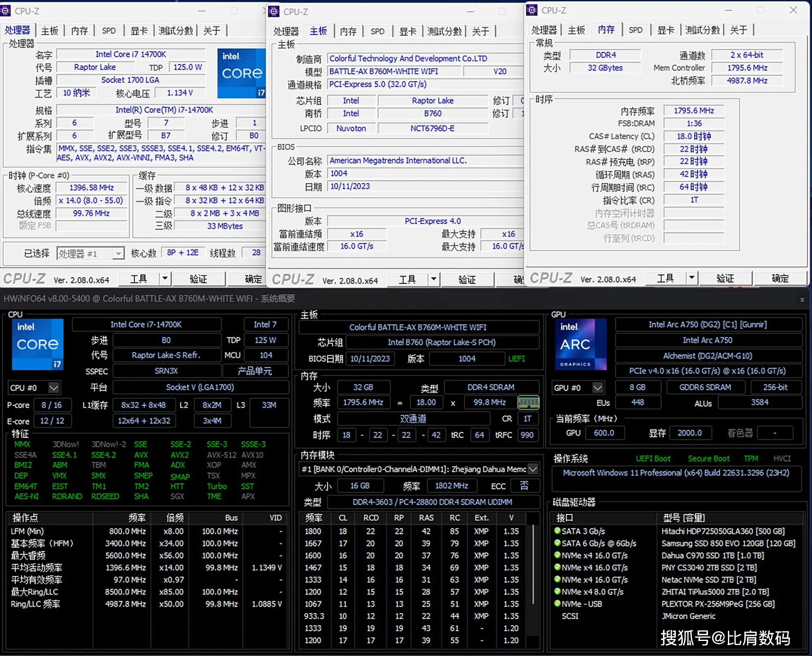Click the Intel Core i7 logo in CPU-Z

pyautogui.click(x=241, y=73)
